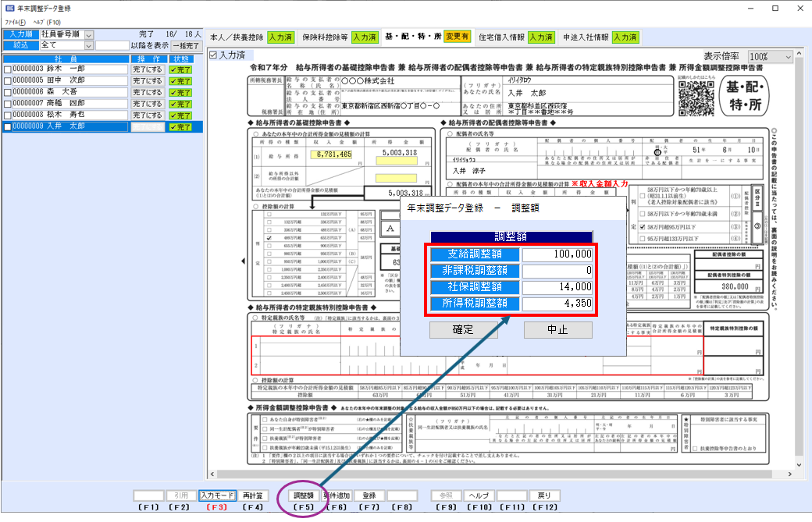812x522 pixels.
Task: Open the 表示倍率 zoom percentage dropdown
Action: (769, 57)
